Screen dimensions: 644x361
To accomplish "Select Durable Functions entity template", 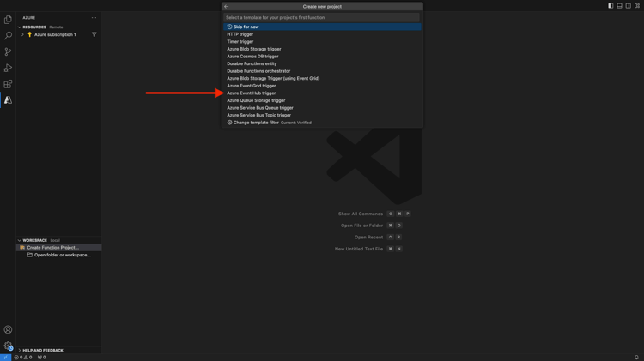I will [322, 63].
